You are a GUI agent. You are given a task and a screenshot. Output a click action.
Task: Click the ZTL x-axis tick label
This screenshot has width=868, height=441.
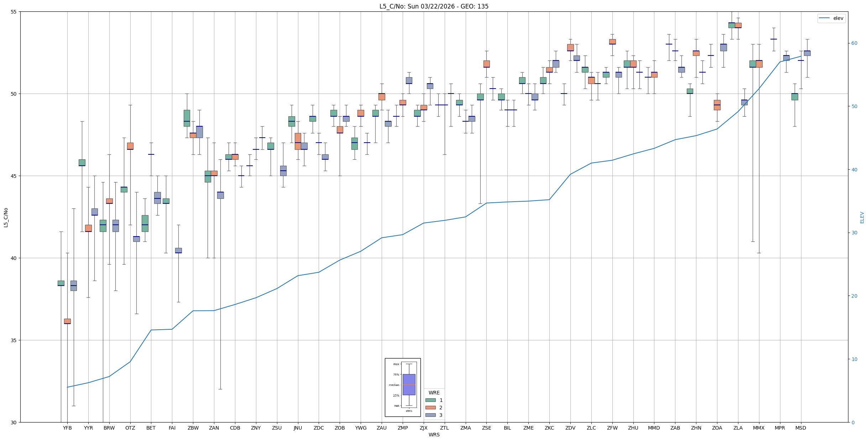coord(444,428)
